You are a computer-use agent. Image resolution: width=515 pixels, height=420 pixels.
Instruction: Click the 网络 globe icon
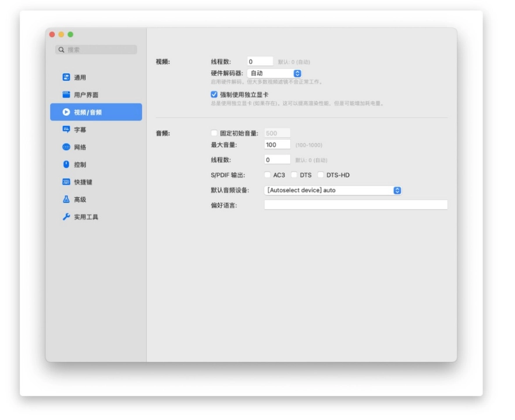(66, 147)
